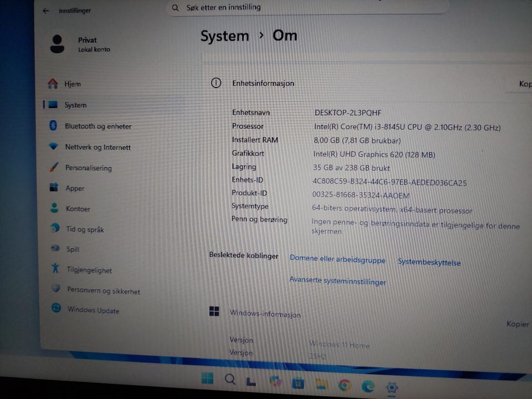Select Enhets-ID value 4C808C59-B324
This screenshot has height=399, width=532.
389,182
